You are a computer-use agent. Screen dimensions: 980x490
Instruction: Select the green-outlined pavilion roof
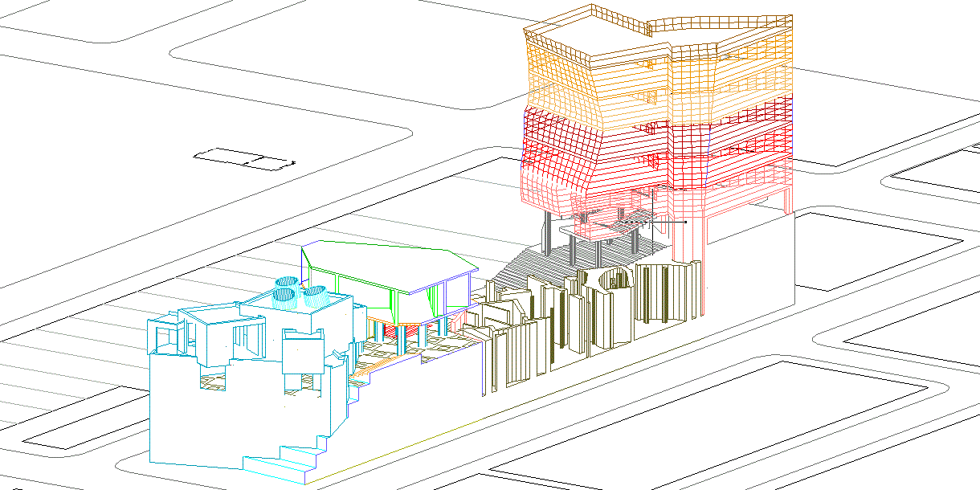[x=390, y=267]
